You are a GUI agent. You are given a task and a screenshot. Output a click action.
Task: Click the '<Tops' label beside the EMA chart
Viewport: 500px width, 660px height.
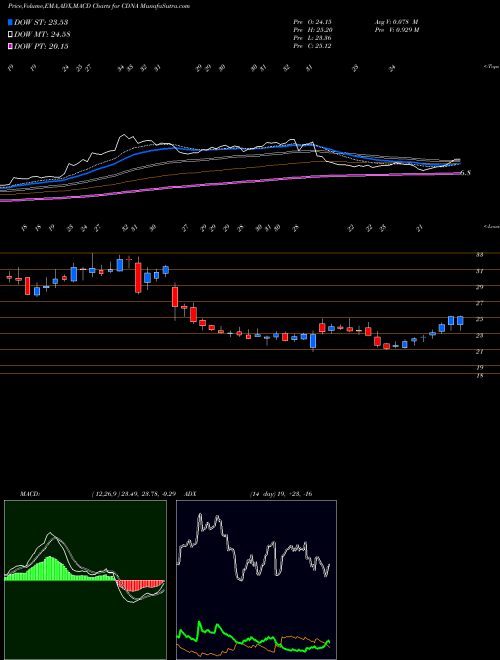pyautogui.click(x=491, y=67)
